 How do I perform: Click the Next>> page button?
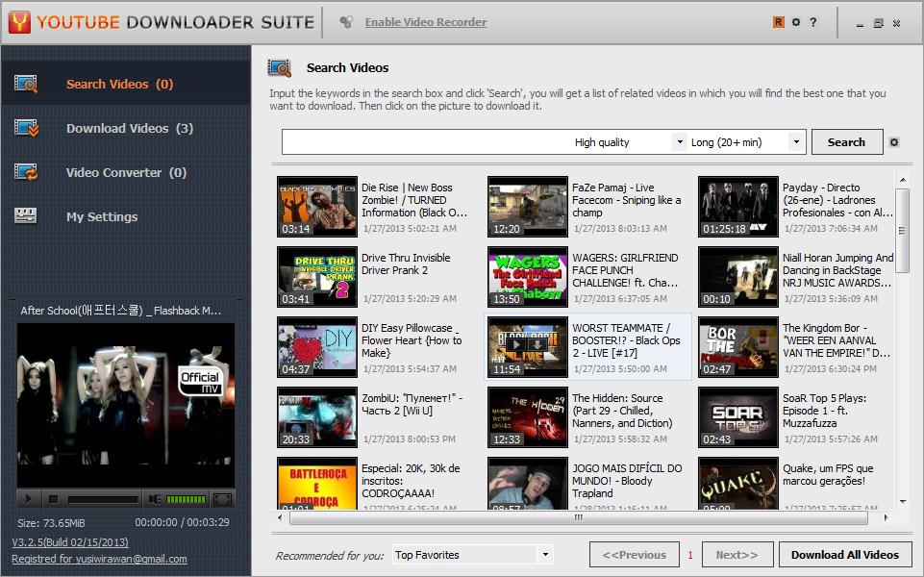pos(737,555)
